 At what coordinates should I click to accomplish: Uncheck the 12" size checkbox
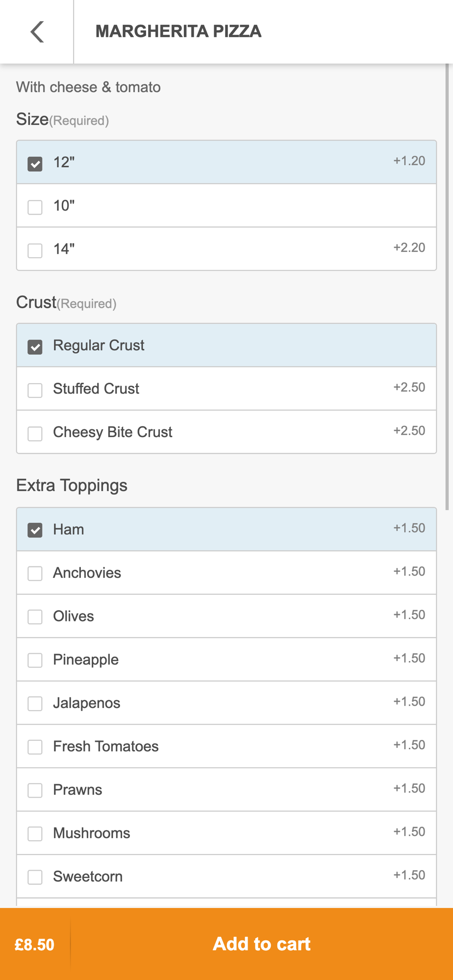tap(35, 164)
